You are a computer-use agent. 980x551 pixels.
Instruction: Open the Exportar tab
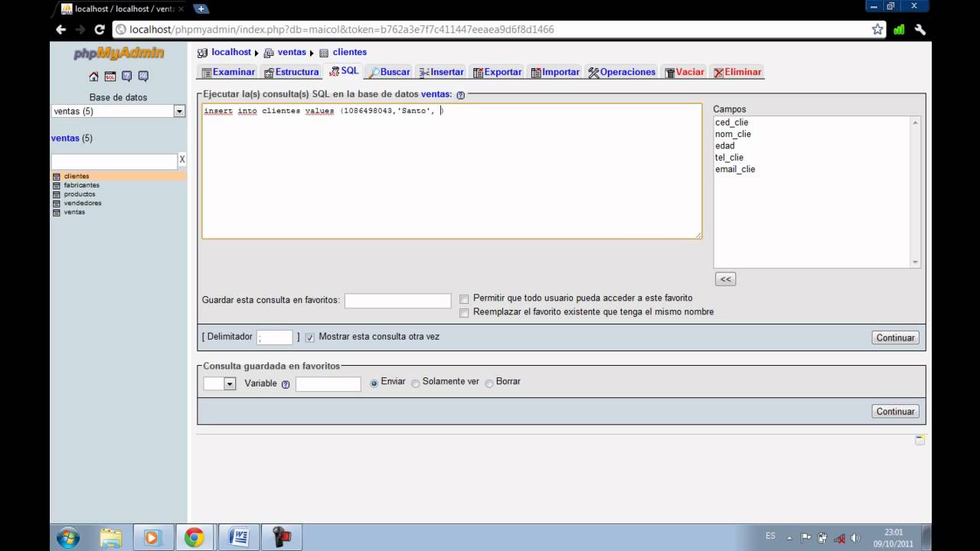click(x=498, y=72)
